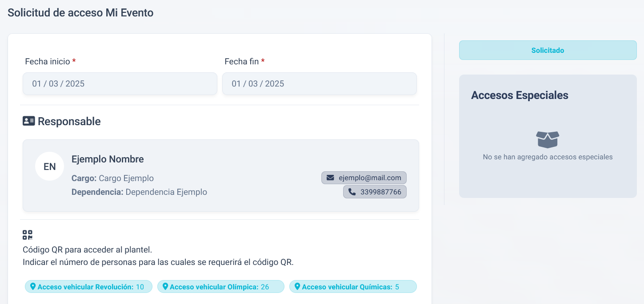Viewport: 644px width, 304px height.
Task: Click the EN avatar circle
Action: point(49,166)
